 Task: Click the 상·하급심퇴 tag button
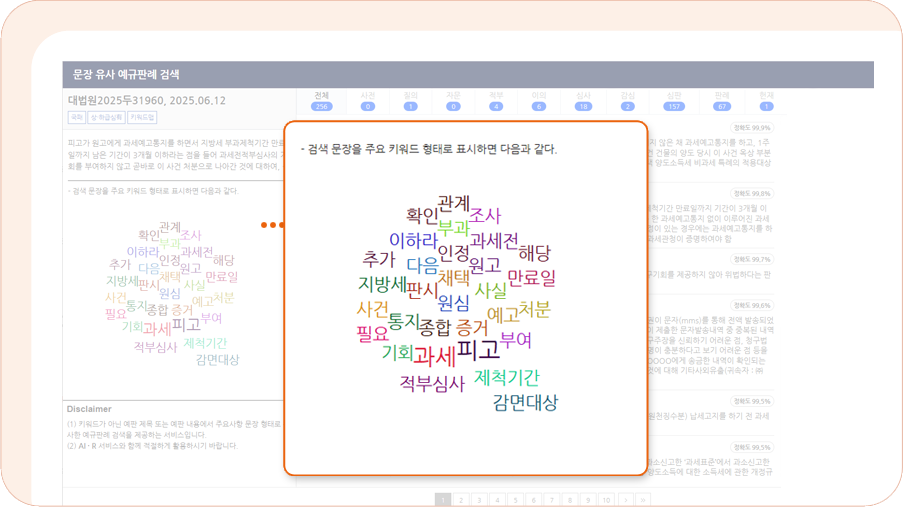(x=105, y=118)
